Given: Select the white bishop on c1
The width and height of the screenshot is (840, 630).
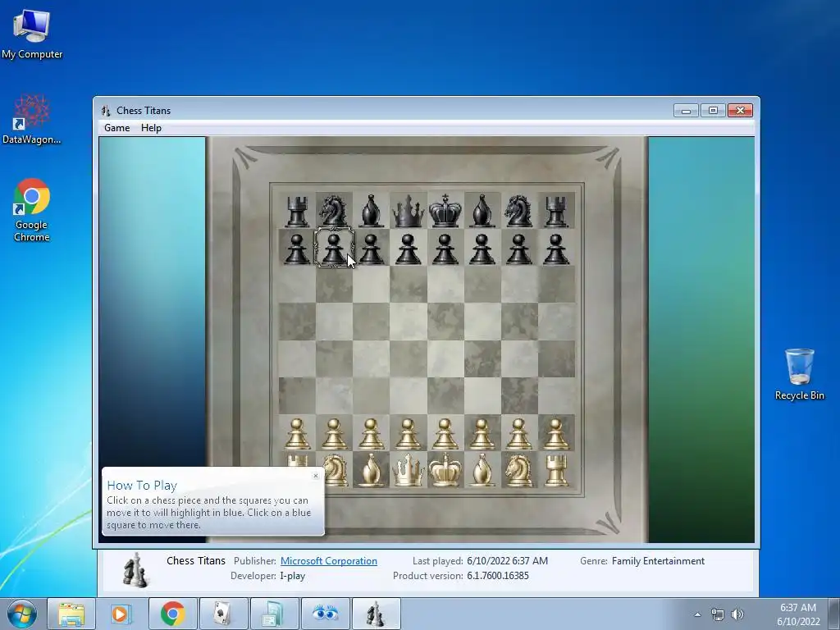Looking at the screenshot, I should pyautogui.click(x=371, y=470).
